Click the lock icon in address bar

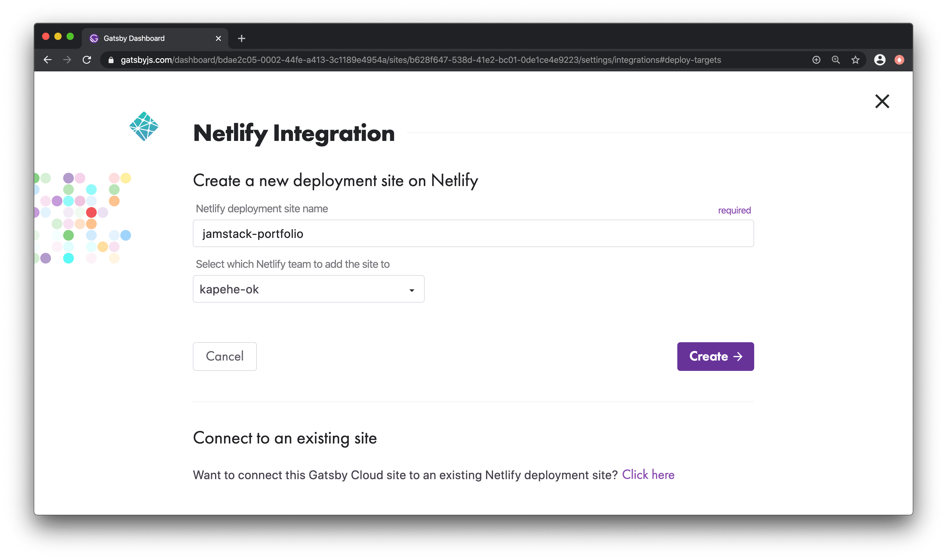pyautogui.click(x=111, y=60)
